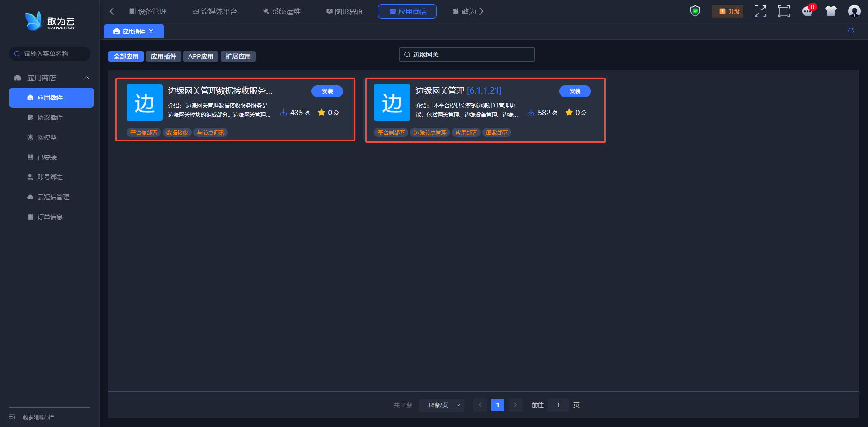This screenshot has width=868, height=427.
Task: Select 应用商店 top menu
Action: coord(407,11)
